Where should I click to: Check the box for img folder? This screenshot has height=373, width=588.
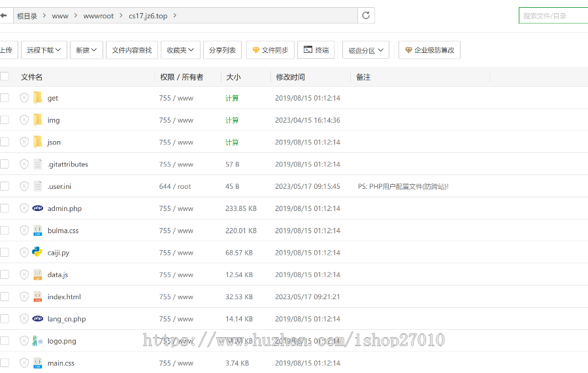5,120
